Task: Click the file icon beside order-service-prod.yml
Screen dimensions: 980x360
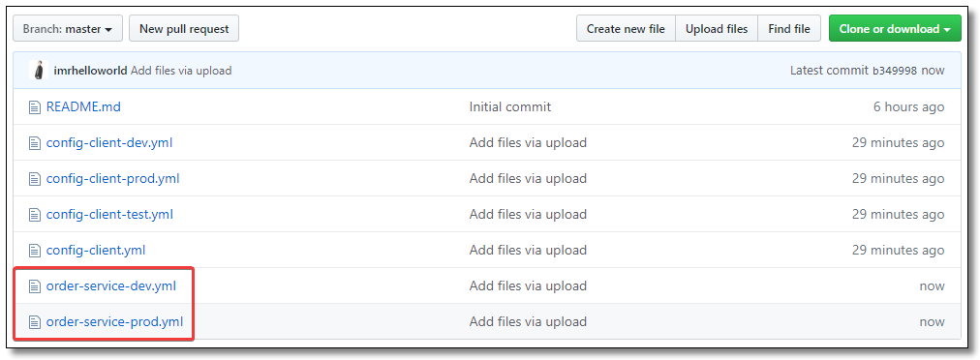Action: (34, 322)
